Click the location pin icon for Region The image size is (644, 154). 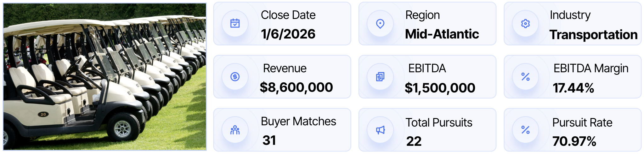click(x=380, y=24)
